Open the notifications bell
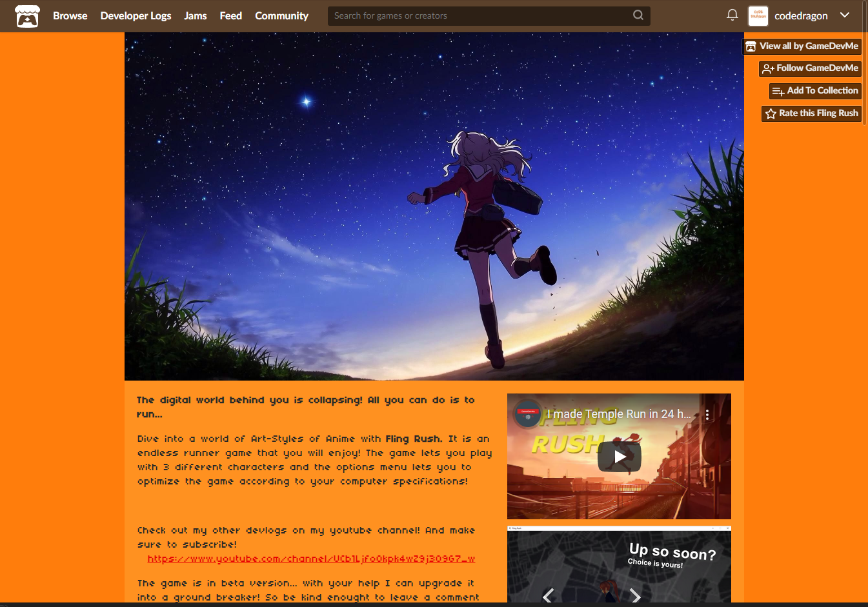The image size is (868, 607). [732, 15]
